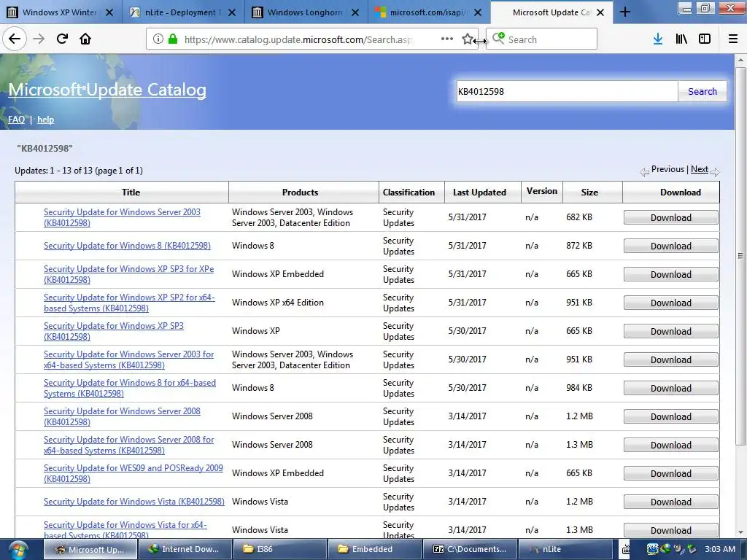Open the FAQ link
The image size is (747, 560).
click(x=16, y=120)
